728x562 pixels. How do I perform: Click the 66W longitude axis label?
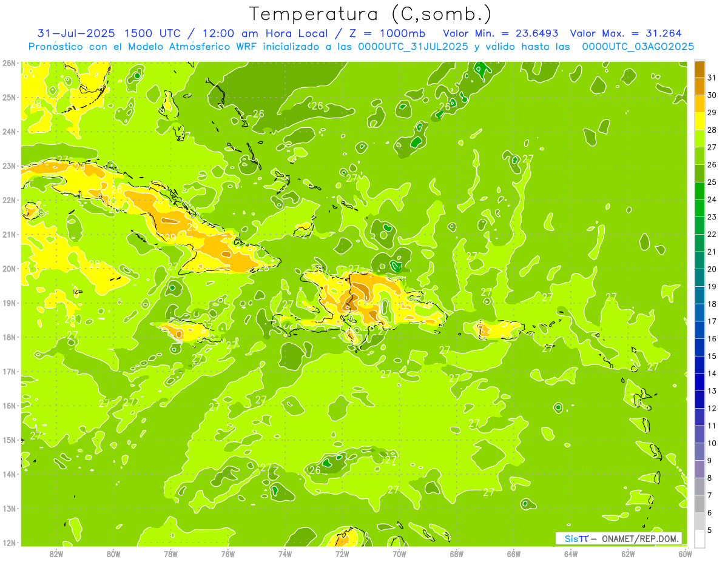pos(514,554)
